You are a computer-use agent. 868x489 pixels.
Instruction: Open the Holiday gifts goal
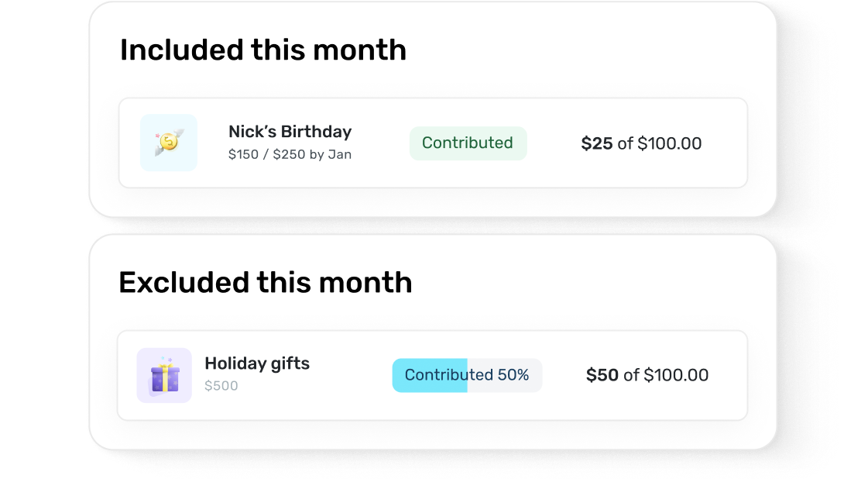(x=257, y=363)
